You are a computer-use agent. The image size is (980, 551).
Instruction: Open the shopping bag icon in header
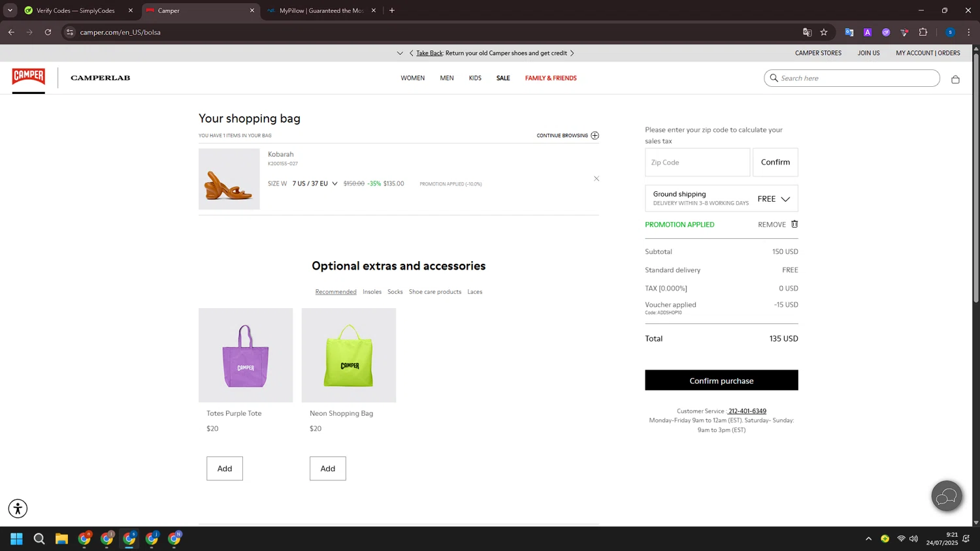tap(955, 79)
